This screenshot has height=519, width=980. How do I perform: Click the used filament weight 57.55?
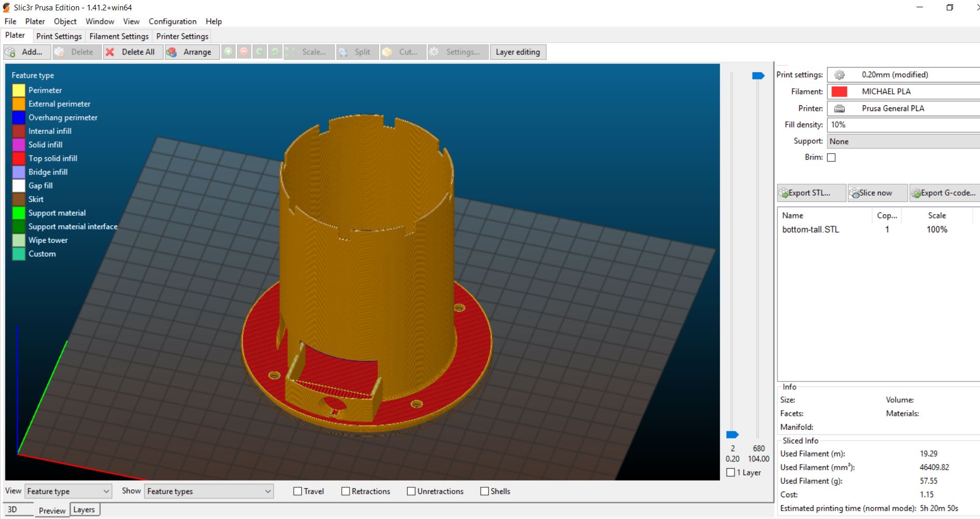[x=929, y=481]
